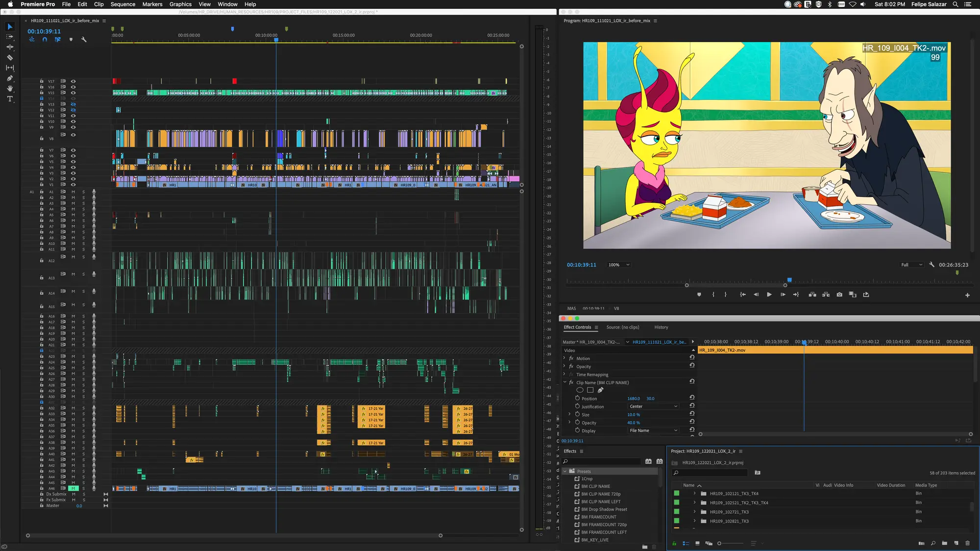Switch to the History tab
The height and width of the screenshot is (551, 980).
coord(661,327)
